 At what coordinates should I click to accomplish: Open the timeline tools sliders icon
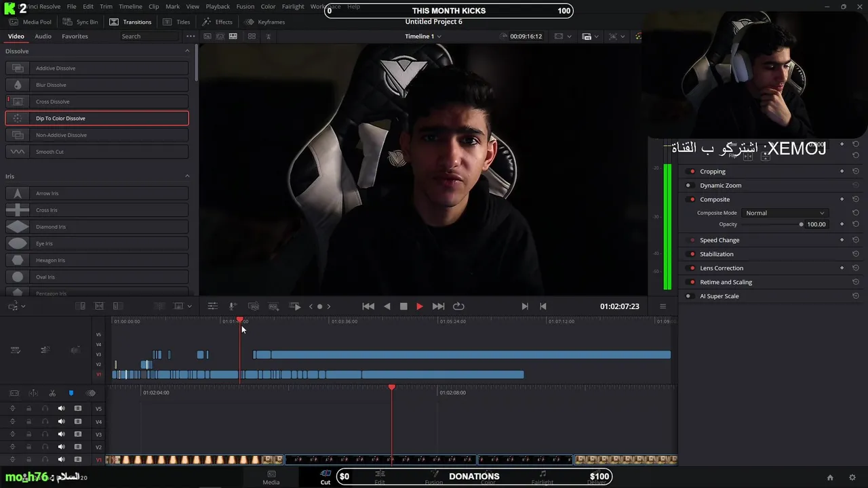tap(212, 306)
